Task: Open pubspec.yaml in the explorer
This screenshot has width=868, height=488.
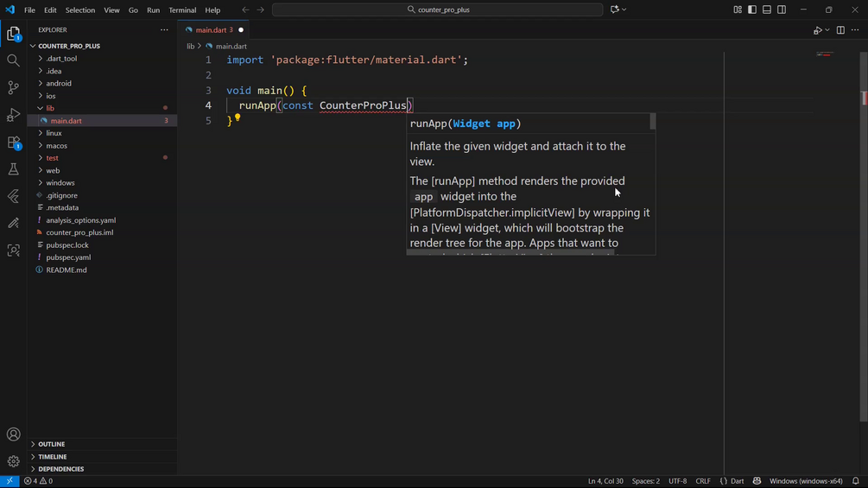Action: [68, 257]
